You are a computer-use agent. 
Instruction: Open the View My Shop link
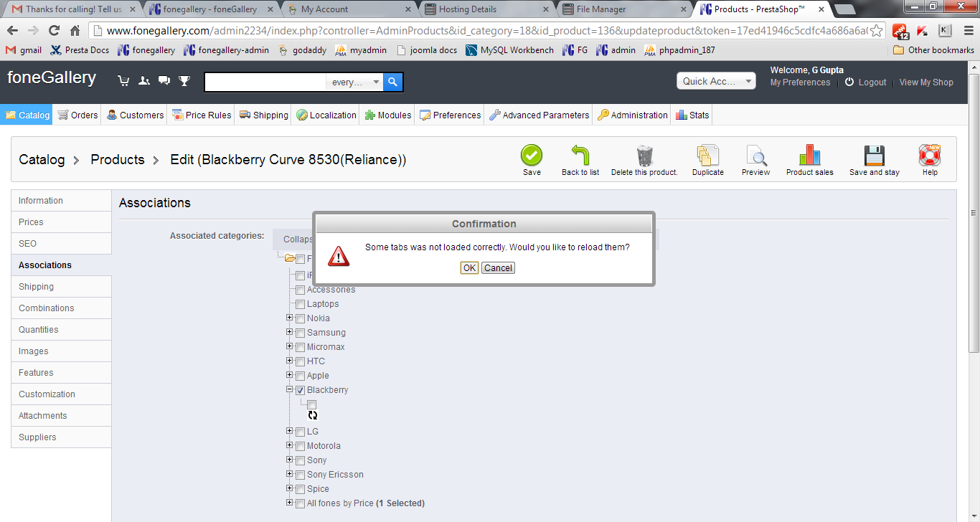pyautogui.click(x=926, y=82)
